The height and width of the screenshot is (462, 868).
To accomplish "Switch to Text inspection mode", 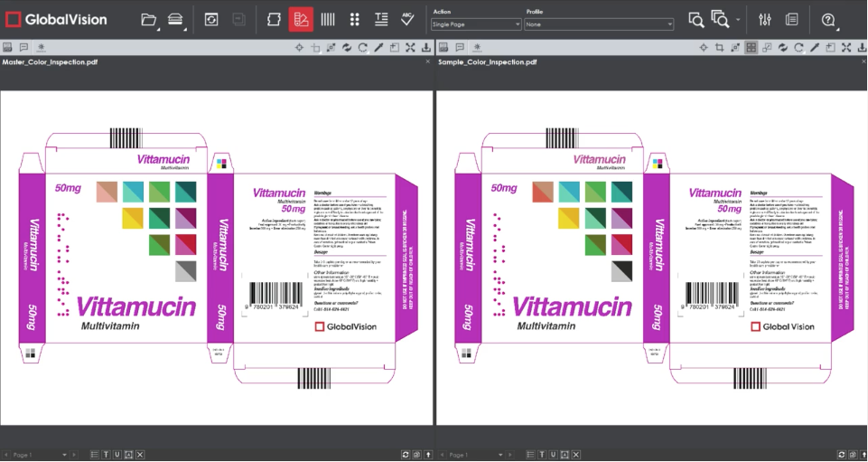I will [381, 20].
